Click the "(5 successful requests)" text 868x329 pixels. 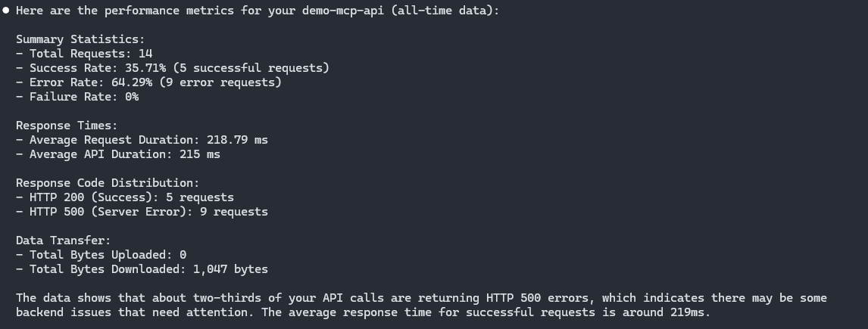pyautogui.click(x=254, y=68)
